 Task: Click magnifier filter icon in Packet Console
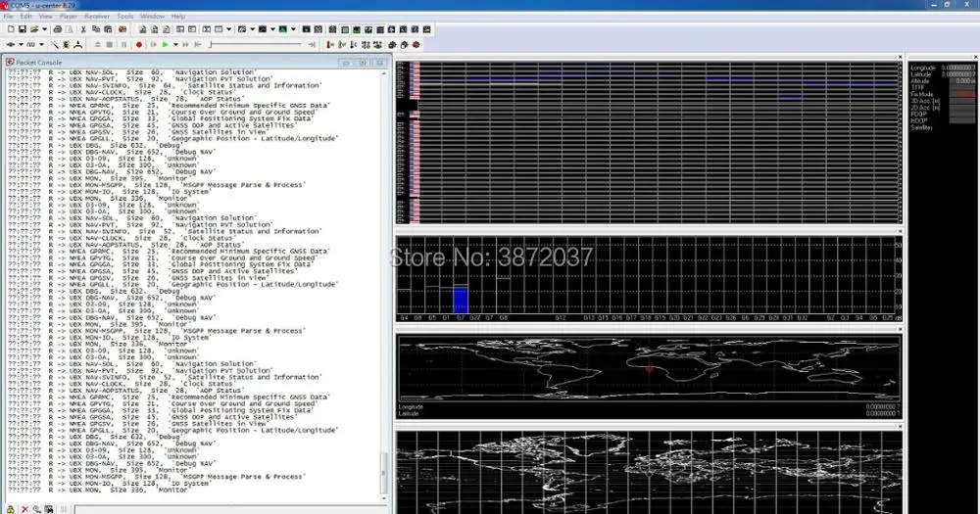tap(37, 510)
